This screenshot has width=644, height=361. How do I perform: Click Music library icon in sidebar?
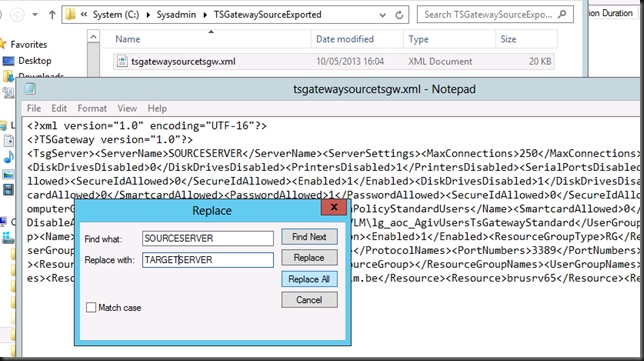(x=9, y=157)
